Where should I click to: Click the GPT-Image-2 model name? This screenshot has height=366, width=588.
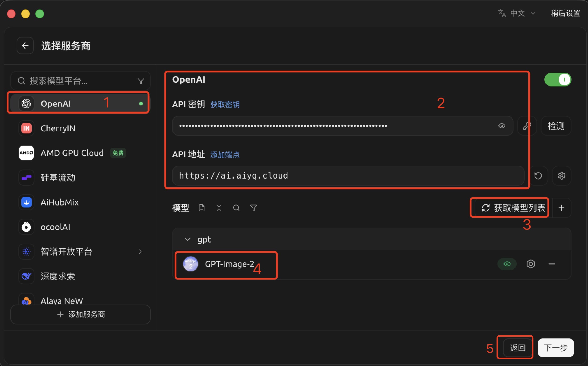(229, 264)
